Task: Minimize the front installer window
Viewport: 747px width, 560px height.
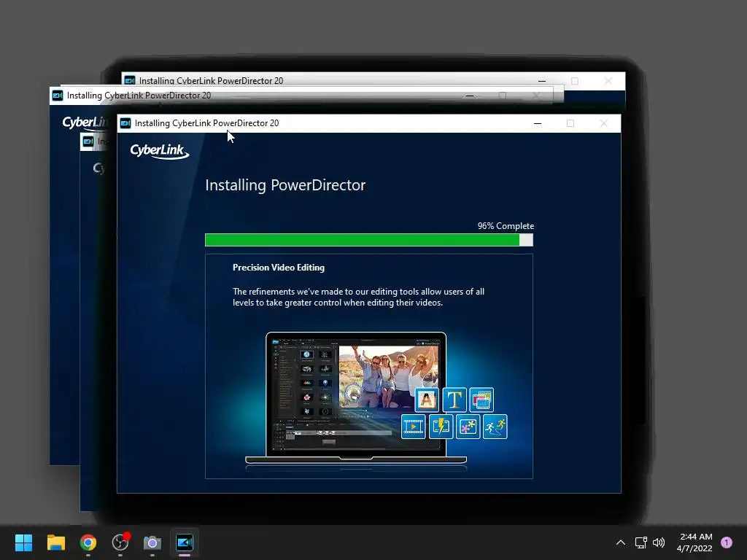Action: (538, 123)
